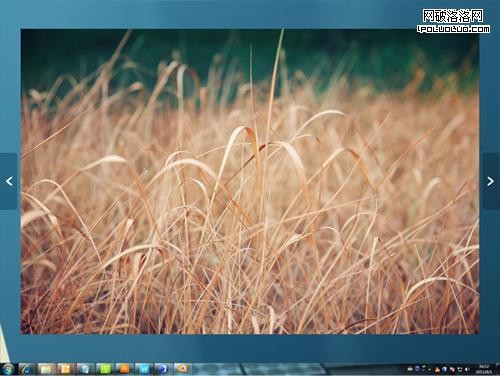Open the keyboard input tray icon
This screenshot has width=500, height=376.
(x=410, y=369)
